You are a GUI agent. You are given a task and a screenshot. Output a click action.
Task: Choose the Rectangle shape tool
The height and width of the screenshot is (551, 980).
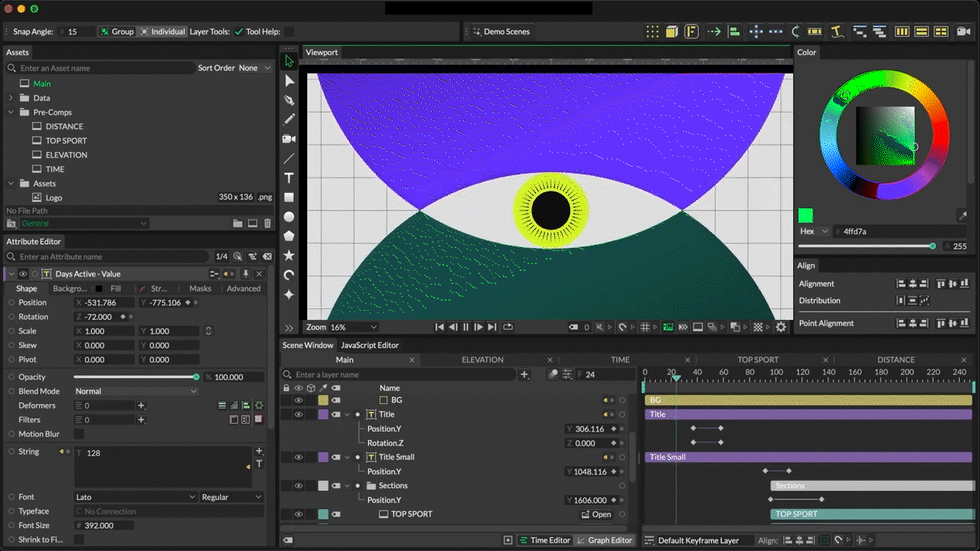[x=289, y=197]
